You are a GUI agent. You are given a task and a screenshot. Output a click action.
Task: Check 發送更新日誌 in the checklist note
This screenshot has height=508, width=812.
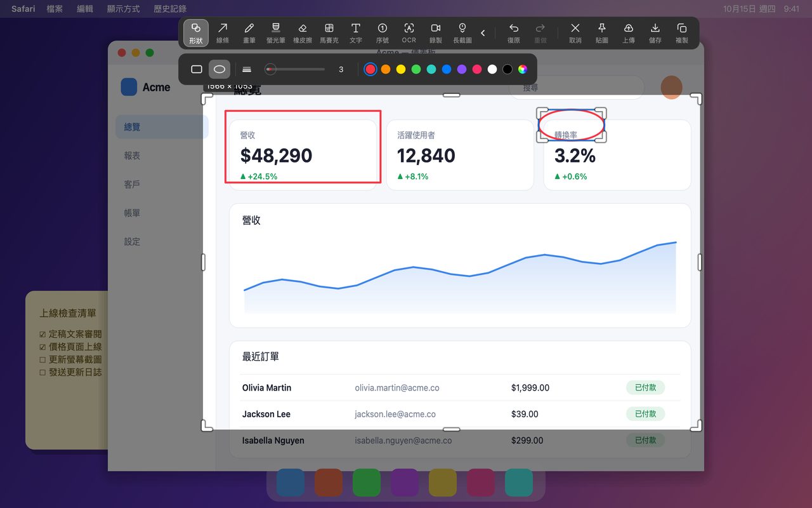tap(43, 372)
